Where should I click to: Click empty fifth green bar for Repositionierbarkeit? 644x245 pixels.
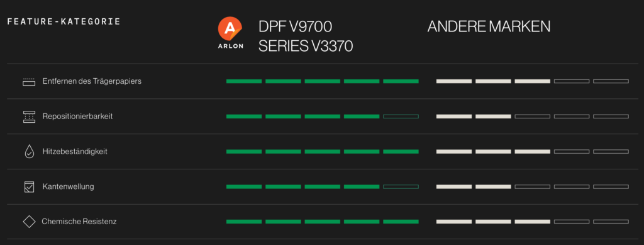click(401, 117)
